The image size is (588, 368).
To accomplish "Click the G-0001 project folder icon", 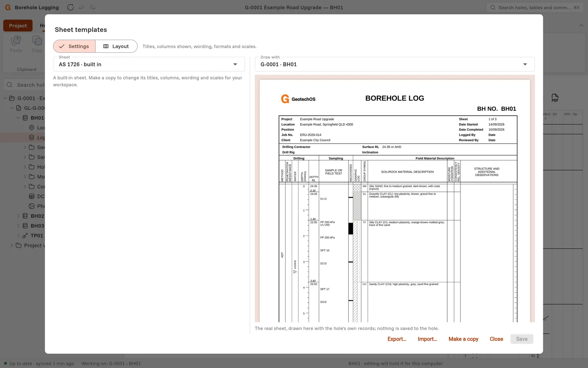I will click(x=12, y=98).
